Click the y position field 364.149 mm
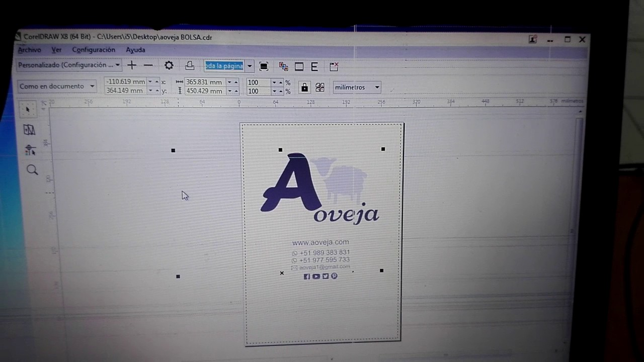 [x=125, y=90]
